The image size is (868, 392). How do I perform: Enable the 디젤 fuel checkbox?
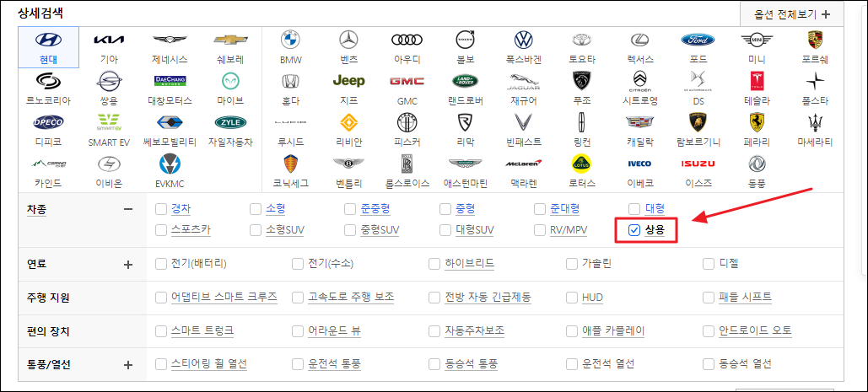(x=708, y=264)
